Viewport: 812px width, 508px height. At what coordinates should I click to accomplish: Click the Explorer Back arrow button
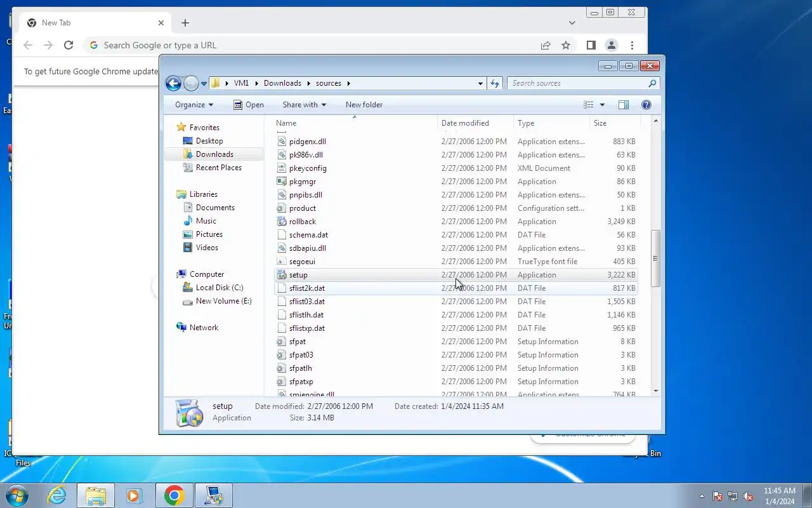pyautogui.click(x=173, y=83)
